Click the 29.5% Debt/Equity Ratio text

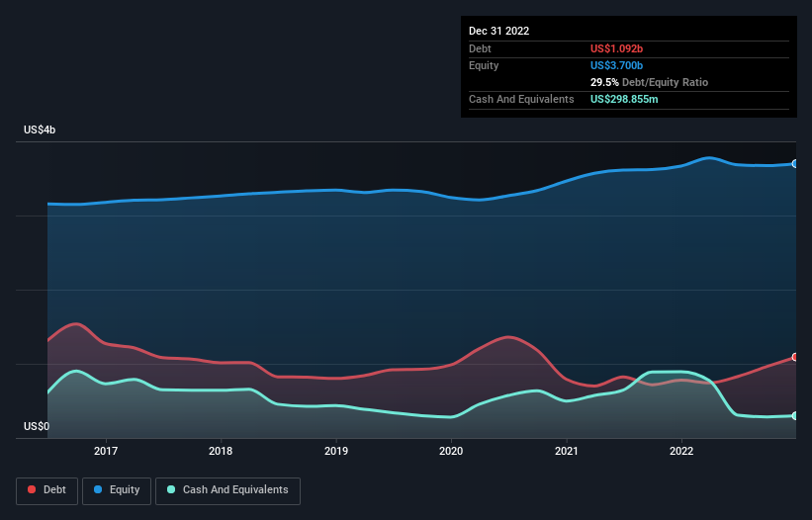click(649, 82)
